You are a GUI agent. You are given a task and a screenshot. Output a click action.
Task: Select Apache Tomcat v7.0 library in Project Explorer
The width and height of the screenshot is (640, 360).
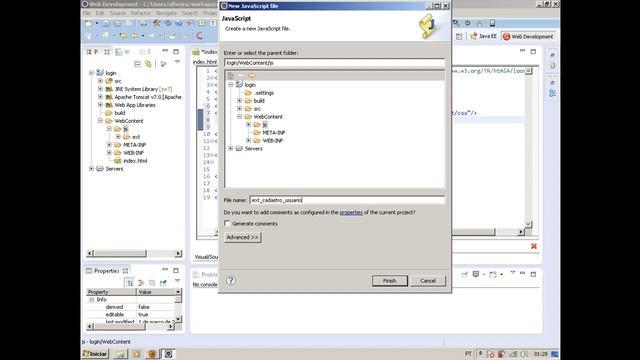click(x=148, y=97)
